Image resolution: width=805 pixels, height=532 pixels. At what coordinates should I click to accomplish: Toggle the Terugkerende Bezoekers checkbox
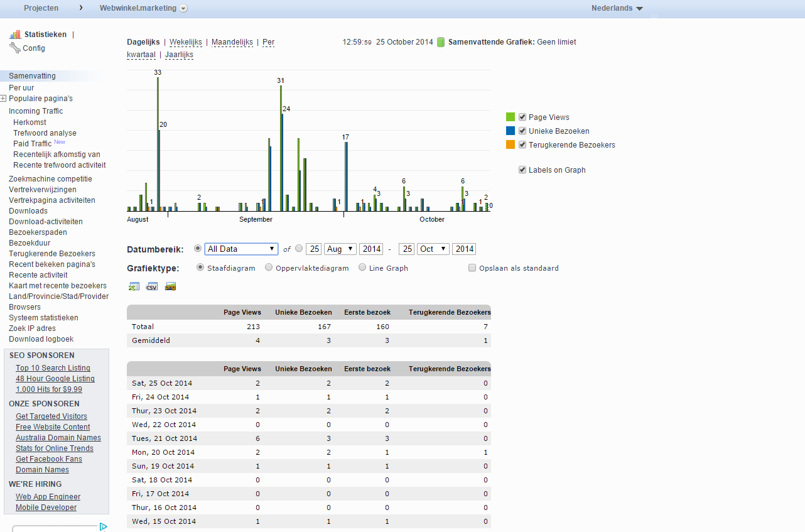522,144
